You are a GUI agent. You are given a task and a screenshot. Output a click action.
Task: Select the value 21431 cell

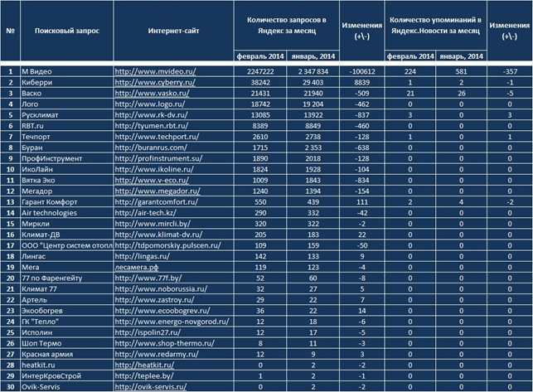260,93
